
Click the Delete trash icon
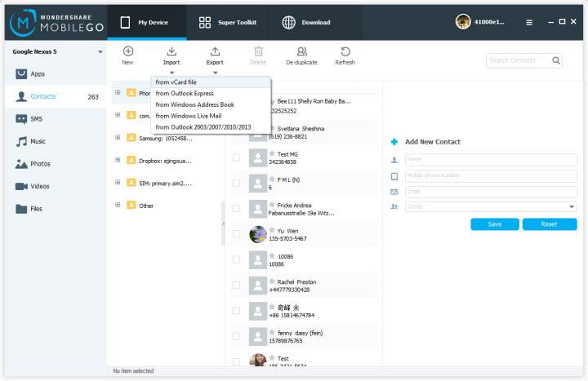point(258,51)
